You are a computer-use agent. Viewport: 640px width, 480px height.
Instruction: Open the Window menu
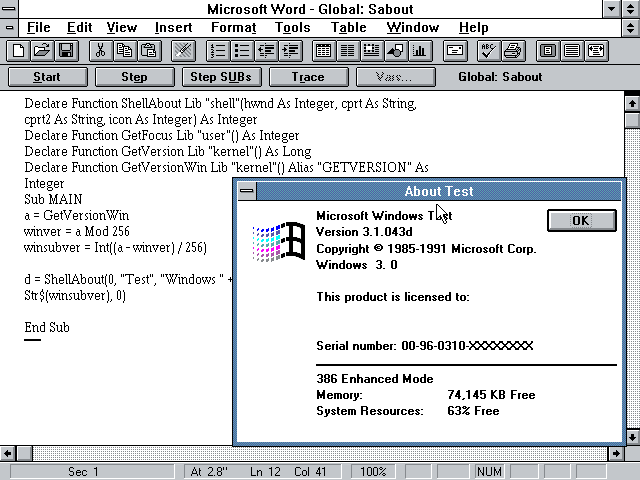click(x=413, y=28)
